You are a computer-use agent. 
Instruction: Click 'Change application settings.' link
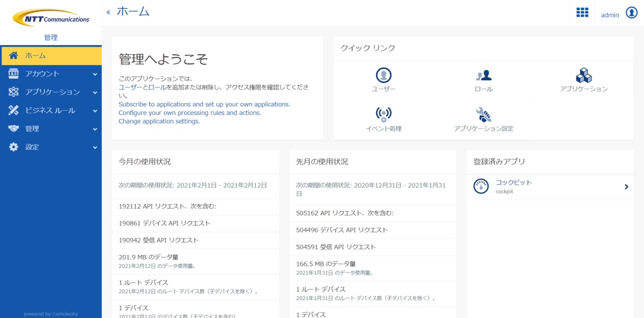coord(159,121)
